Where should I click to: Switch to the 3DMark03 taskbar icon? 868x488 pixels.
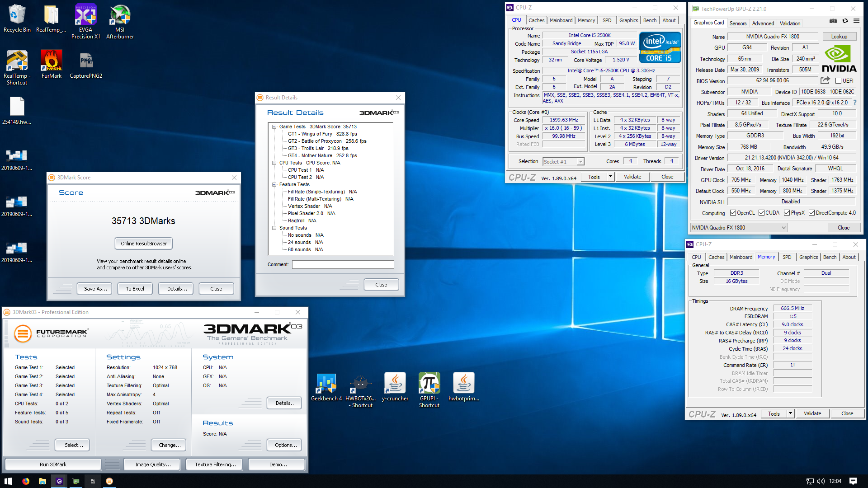point(109,481)
